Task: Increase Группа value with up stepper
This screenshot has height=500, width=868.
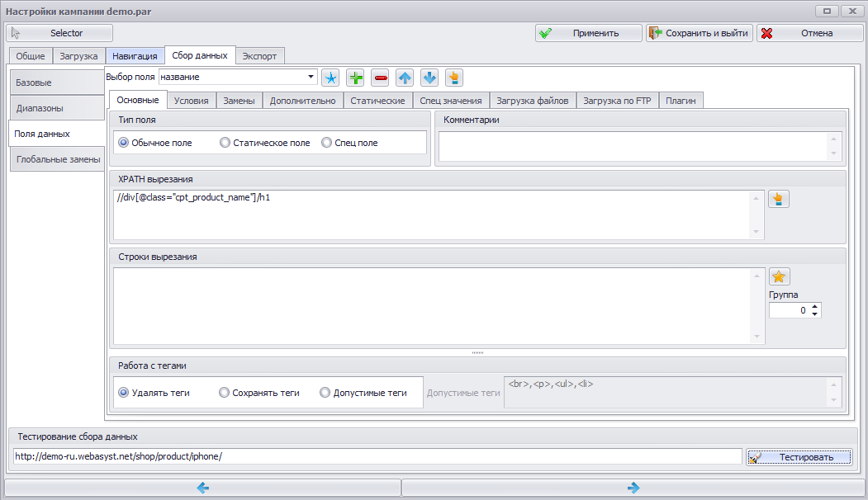Action: point(815,306)
